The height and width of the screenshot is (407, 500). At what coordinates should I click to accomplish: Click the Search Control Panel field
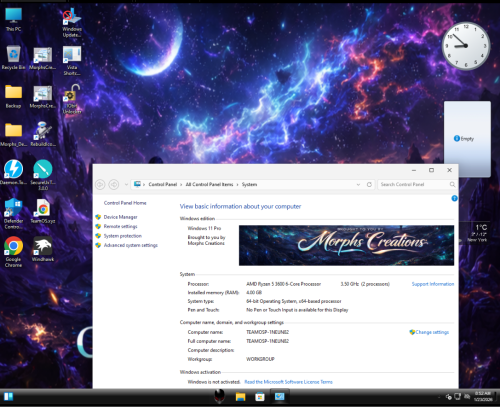[x=417, y=184]
